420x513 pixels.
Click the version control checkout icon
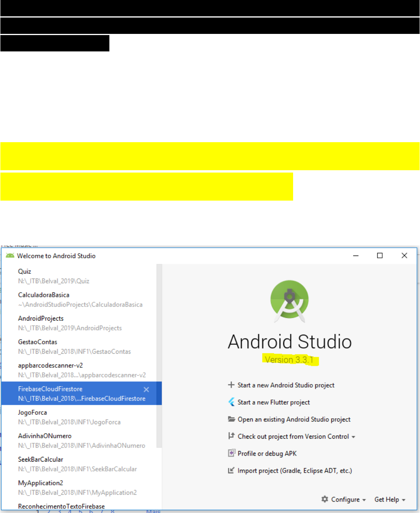point(232,436)
